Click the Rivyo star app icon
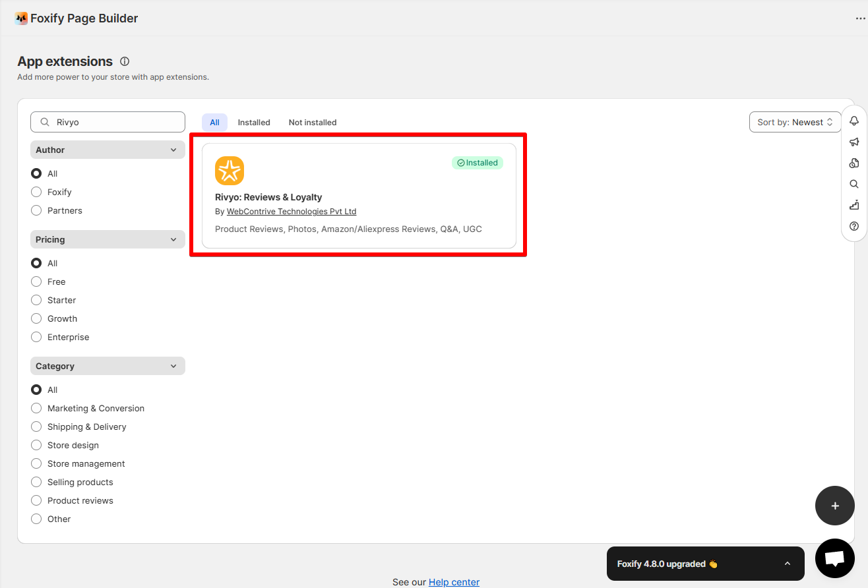This screenshot has height=588, width=868. click(x=230, y=171)
